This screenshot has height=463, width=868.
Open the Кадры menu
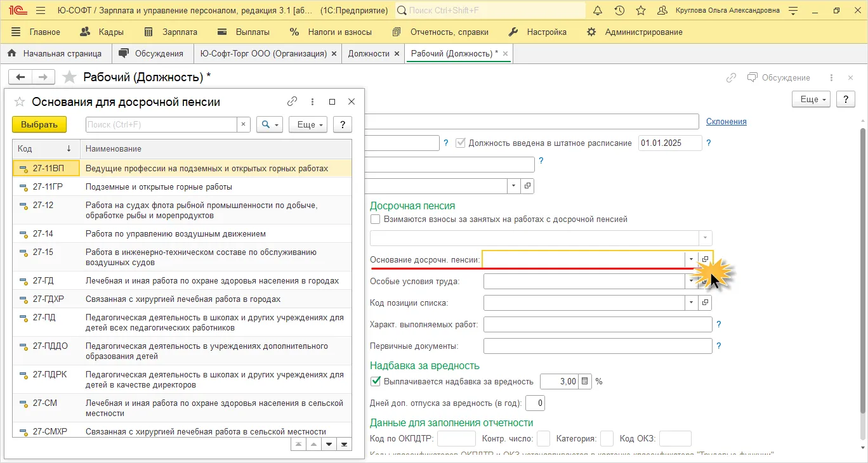pos(103,32)
